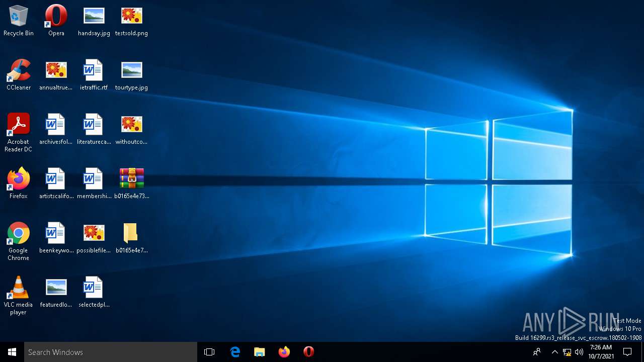This screenshot has height=362, width=644.
Task: Select the Google Chrome desktop shortcut
Action: click(x=19, y=241)
